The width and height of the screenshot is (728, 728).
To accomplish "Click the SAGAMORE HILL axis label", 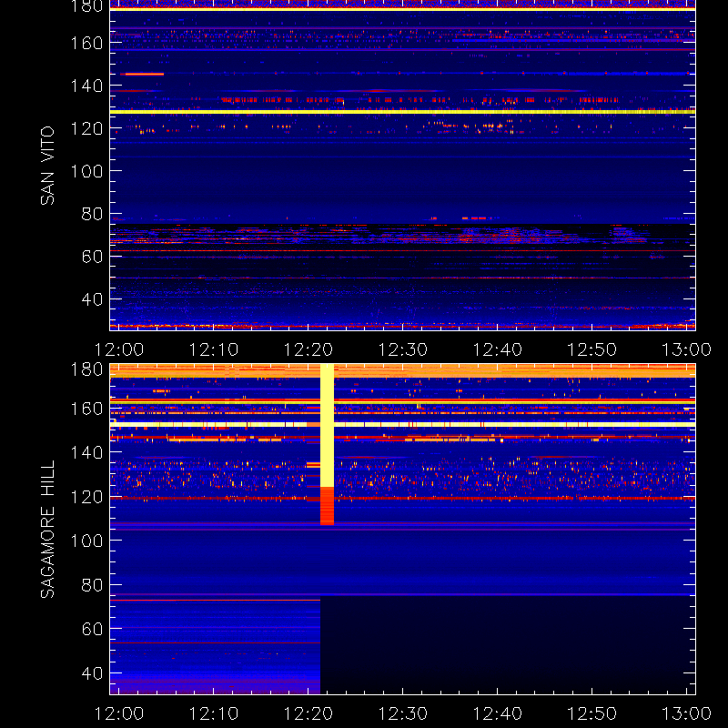I will point(47,530).
